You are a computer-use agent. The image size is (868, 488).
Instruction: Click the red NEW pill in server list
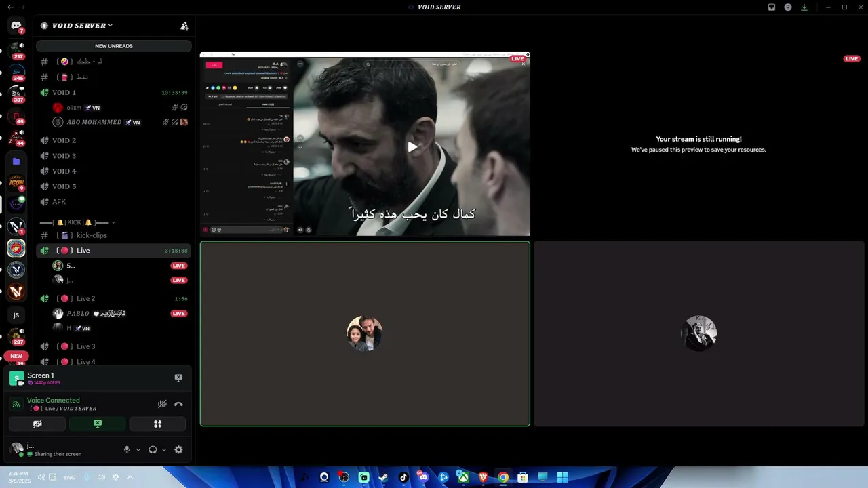(x=16, y=356)
